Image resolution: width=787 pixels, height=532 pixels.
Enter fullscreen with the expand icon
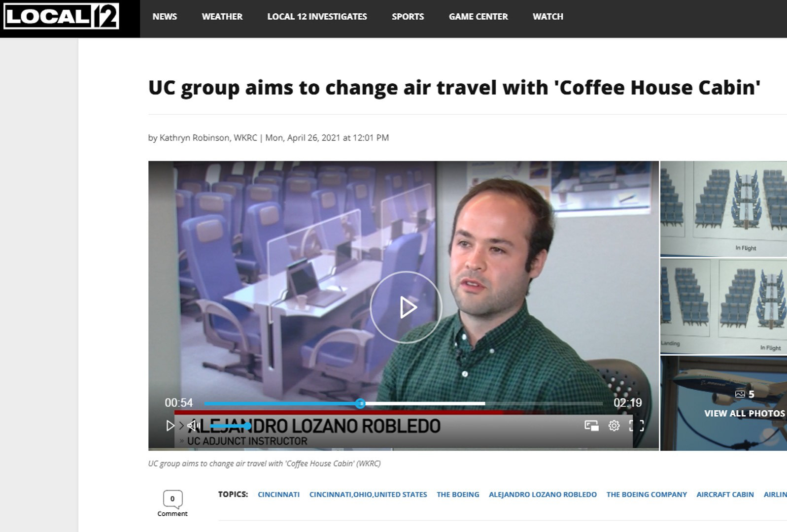point(636,426)
